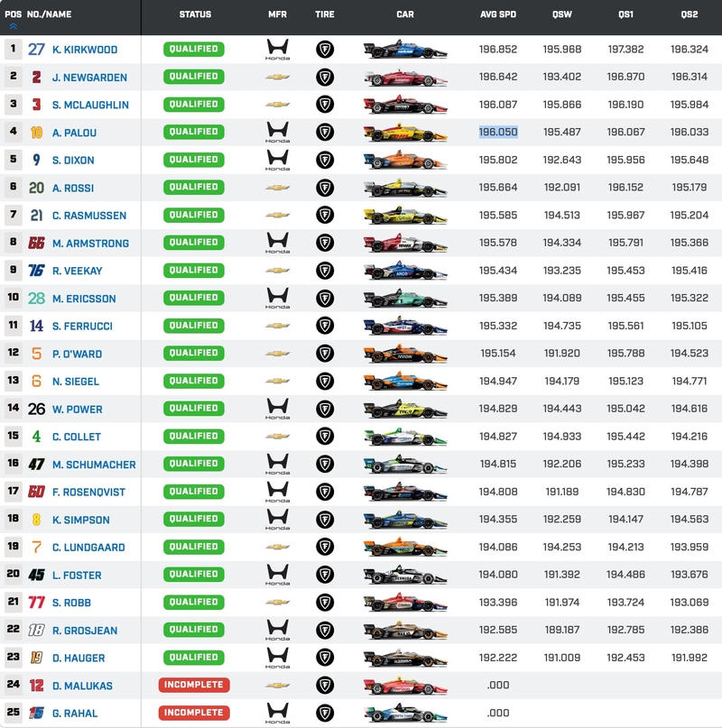Screen dimensions: 722x728
Task: Open M. Schumacher driver link
Action: [x=94, y=465]
